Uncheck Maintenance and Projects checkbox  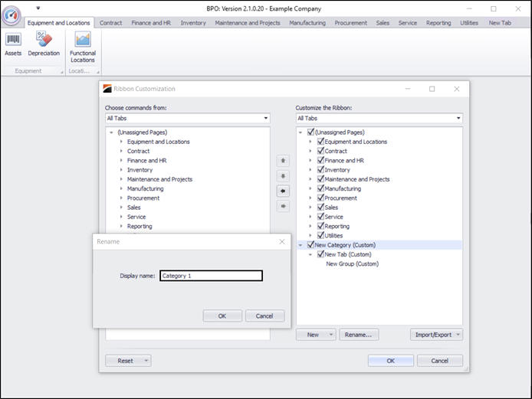click(320, 179)
